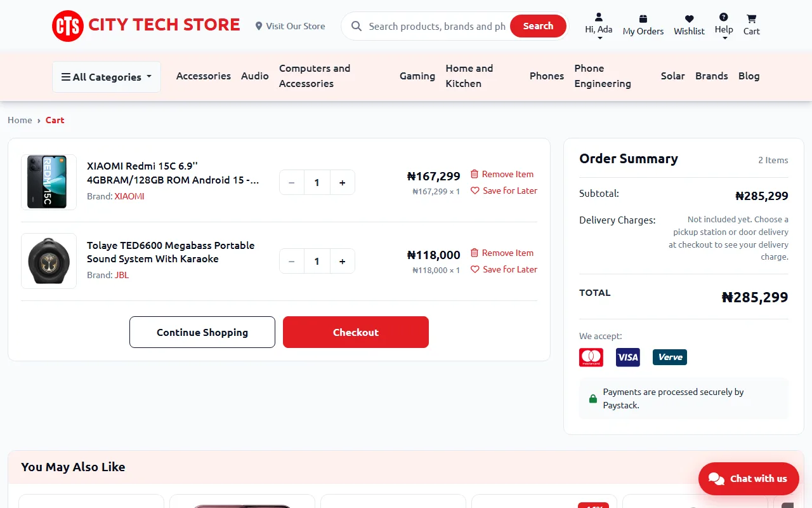
Task: Save Xiaomi Redmi 15C for later
Action: coord(504,190)
